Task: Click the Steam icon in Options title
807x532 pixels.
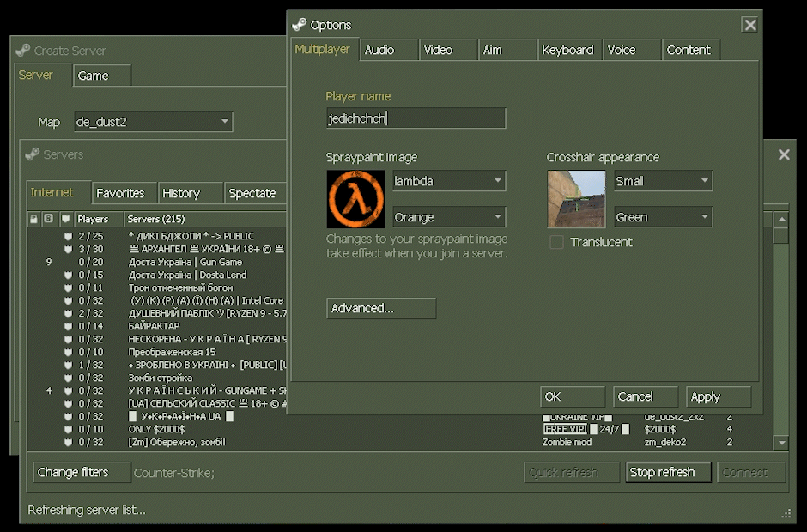Action: 299,24
